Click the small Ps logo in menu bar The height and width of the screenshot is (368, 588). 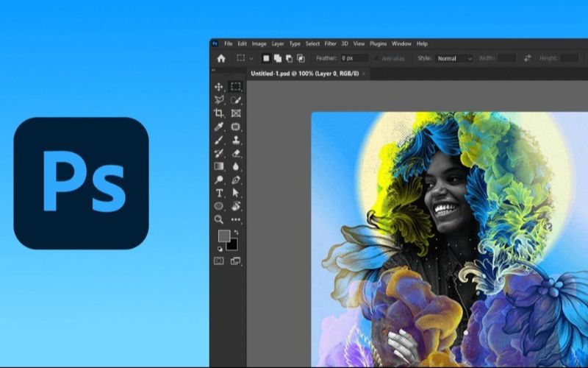tap(215, 43)
